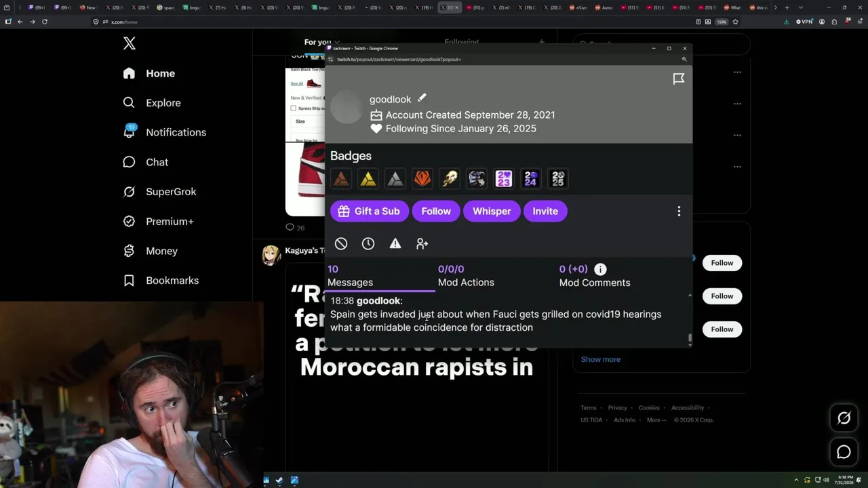Expand the For you feed dropdown
Screen dimensions: 868x488
[337, 43]
